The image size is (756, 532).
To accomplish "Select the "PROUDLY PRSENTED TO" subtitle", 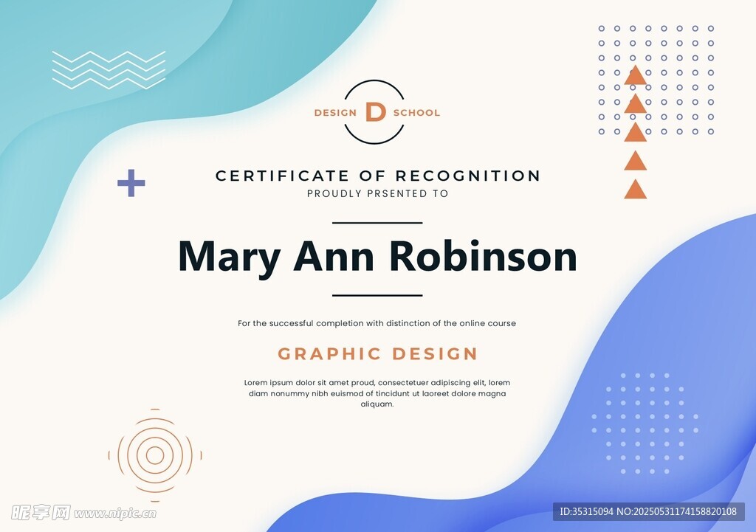I will pyautogui.click(x=378, y=193).
